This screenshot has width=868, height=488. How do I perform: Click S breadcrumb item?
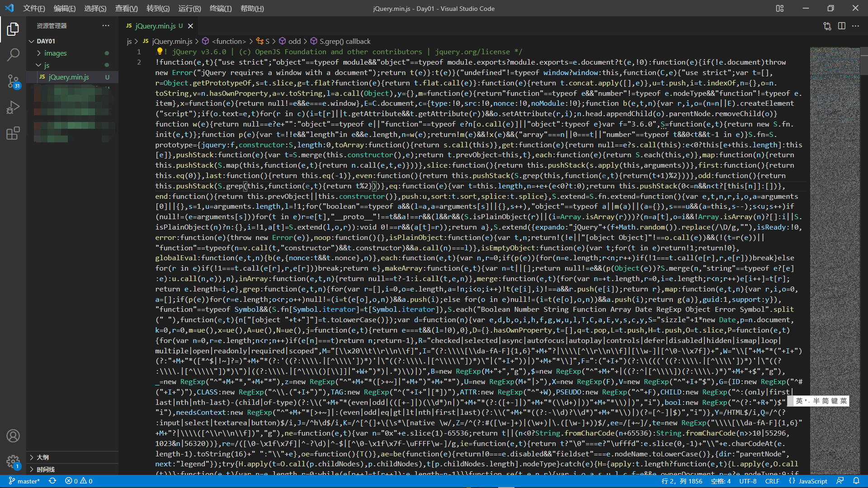pyautogui.click(x=263, y=41)
